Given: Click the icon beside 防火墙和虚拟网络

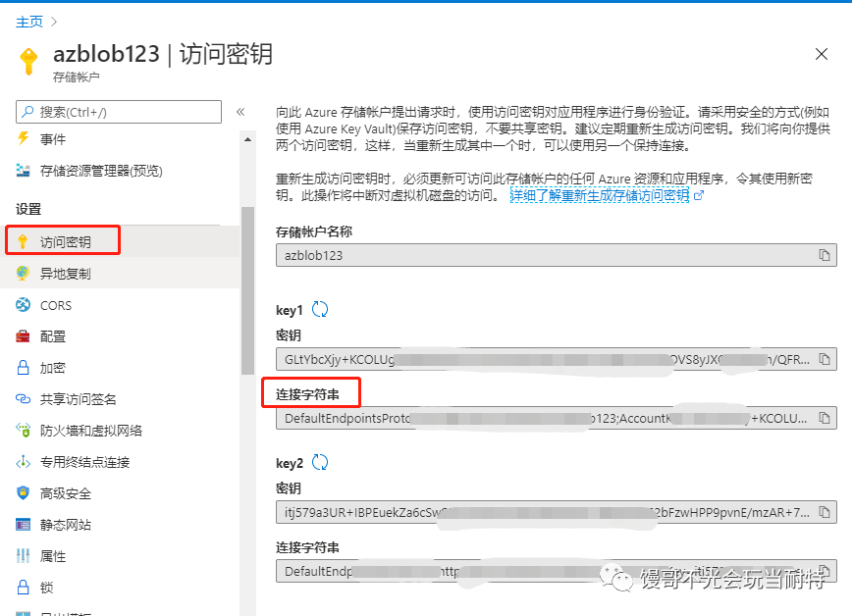Looking at the screenshot, I should pyautogui.click(x=23, y=431).
